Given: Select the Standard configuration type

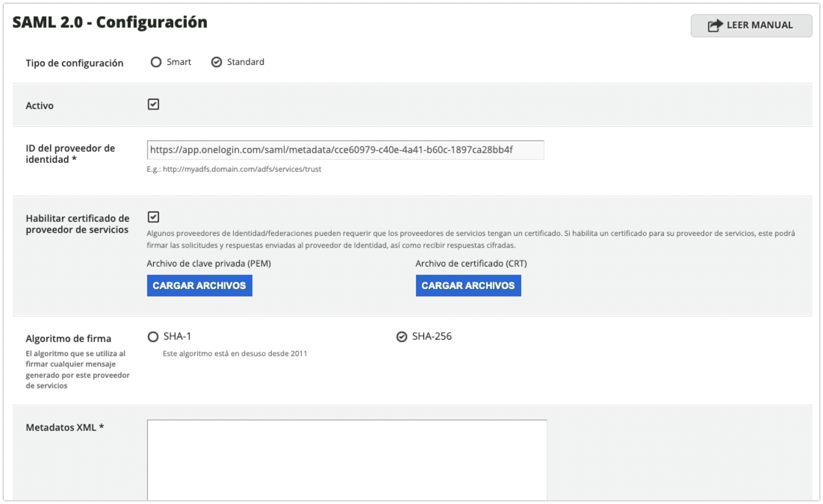Looking at the screenshot, I should pos(217,62).
